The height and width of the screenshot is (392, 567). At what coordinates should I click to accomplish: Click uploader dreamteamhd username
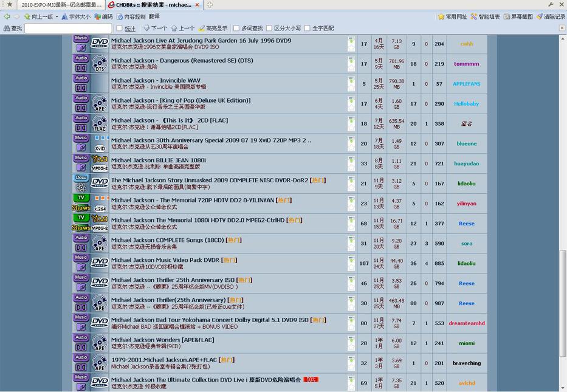pos(467,323)
